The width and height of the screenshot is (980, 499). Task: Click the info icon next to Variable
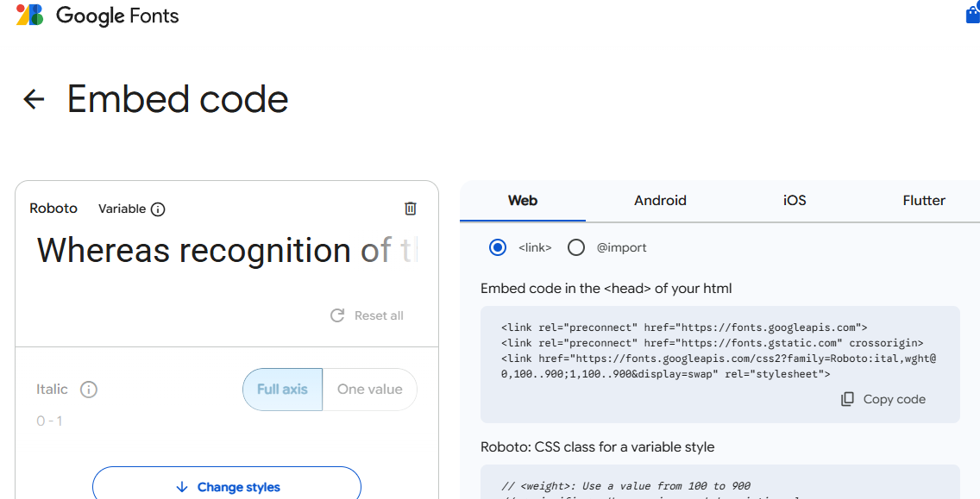pos(158,209)
